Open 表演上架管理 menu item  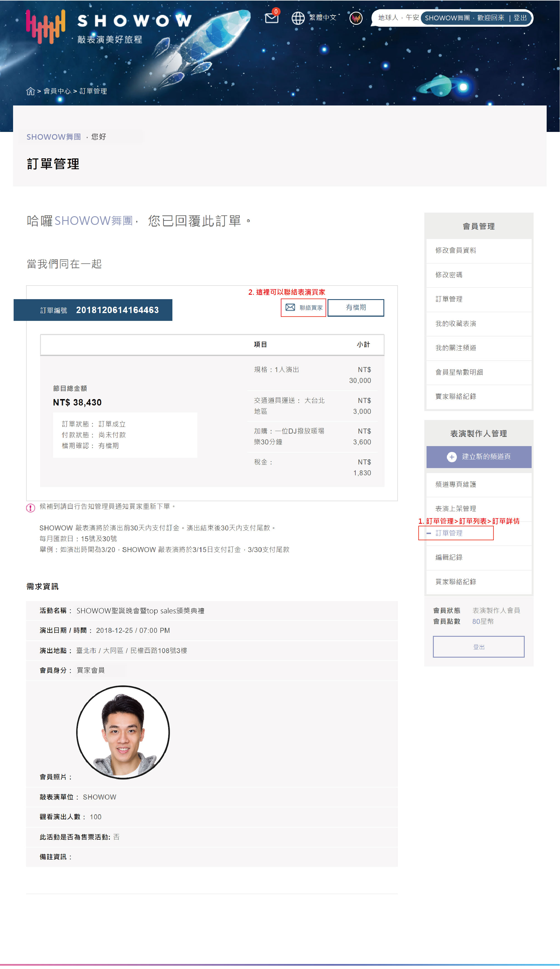click(x=479, y=509)
